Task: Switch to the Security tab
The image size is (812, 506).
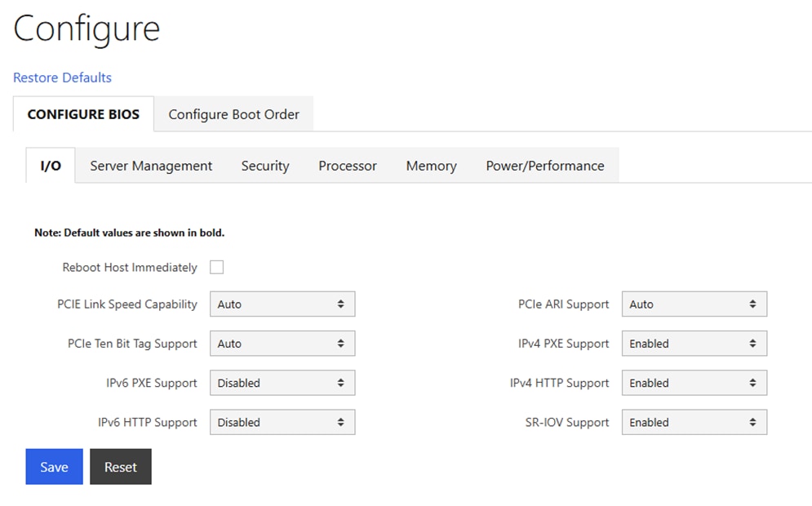Action: click(x=264, y=165)
